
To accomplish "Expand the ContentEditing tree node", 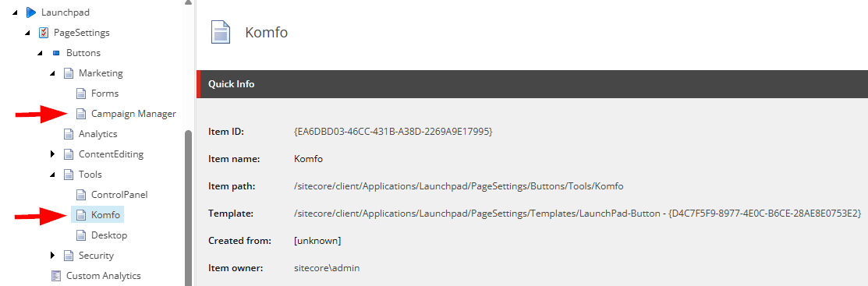I will coord(52,154).
